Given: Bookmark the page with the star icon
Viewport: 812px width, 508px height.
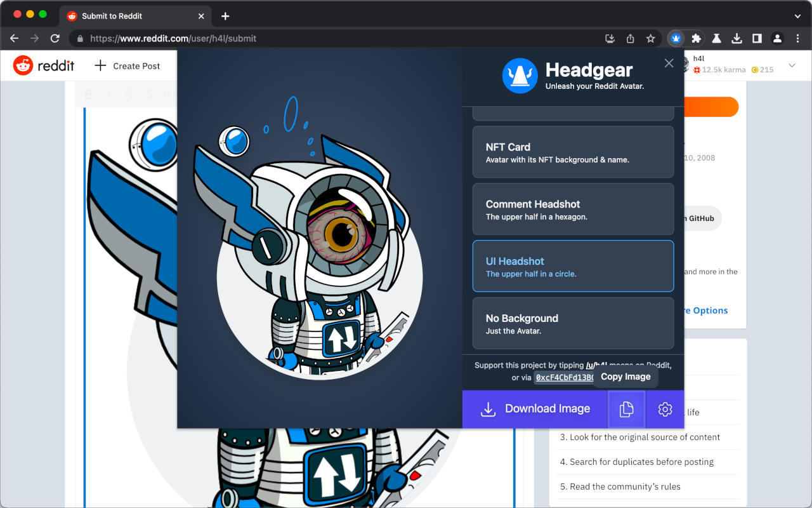Looking at the screenshot, I should [651, 38].
